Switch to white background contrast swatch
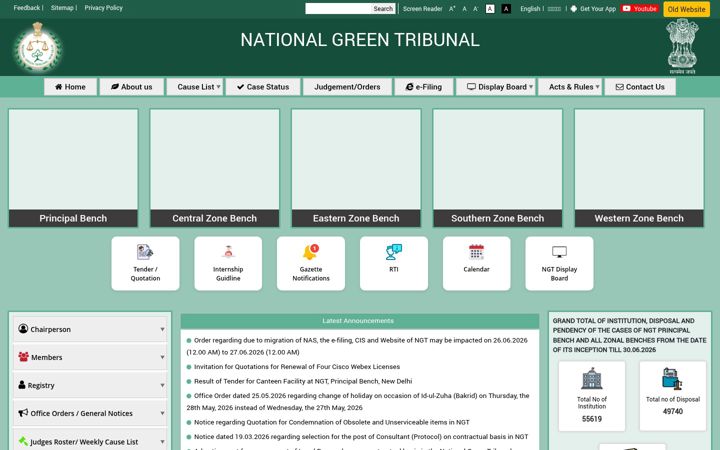The image size is (720, 450). click(490, 9)
